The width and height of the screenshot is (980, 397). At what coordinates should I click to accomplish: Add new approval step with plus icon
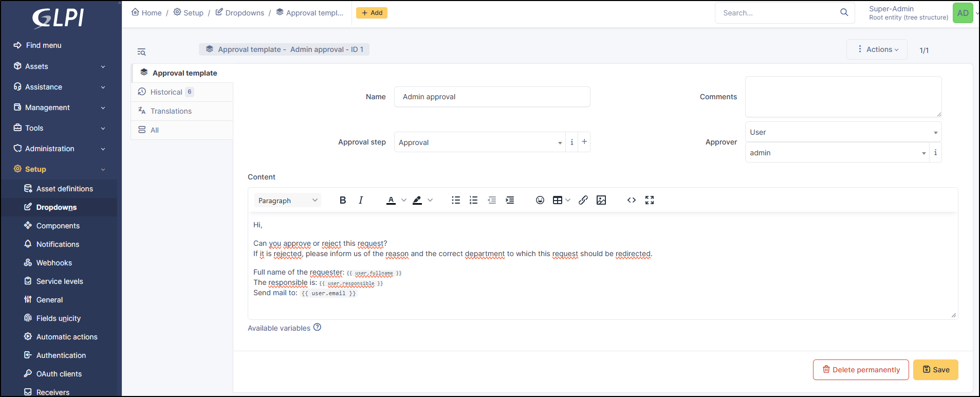click(x=584, y=142)
